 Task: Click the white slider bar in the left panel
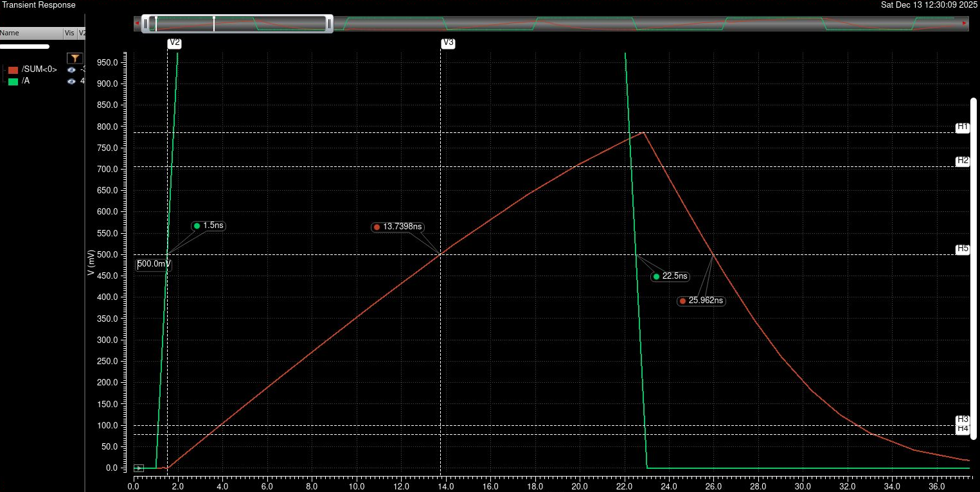[26, 46]
